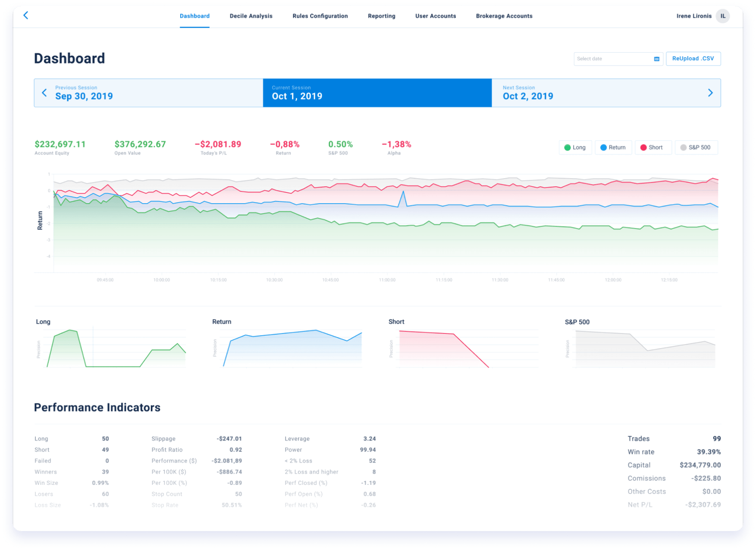Viewport: 756px width, 550px height.
Task: Switch to the Decile Analysis tab
Action: coord(251,16)
